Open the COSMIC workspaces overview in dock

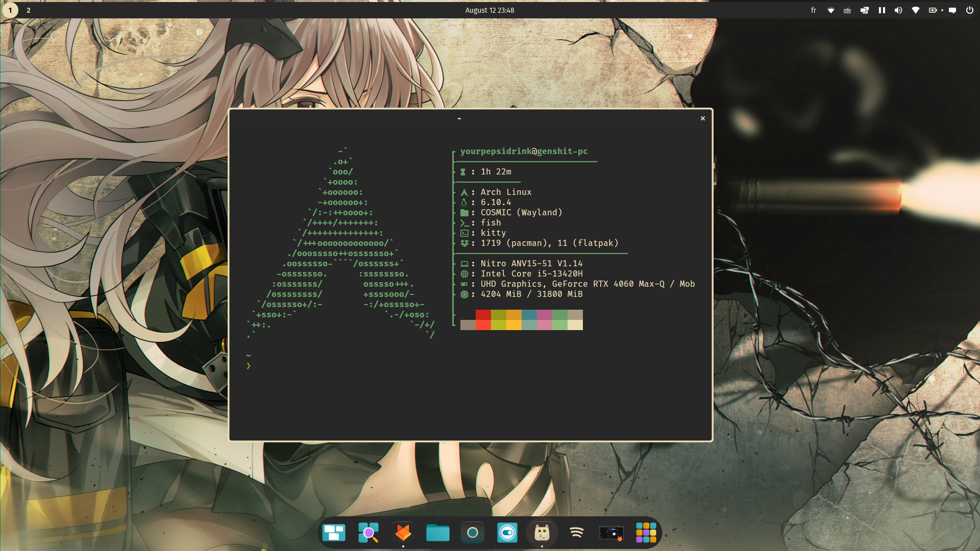click(334, 533)
